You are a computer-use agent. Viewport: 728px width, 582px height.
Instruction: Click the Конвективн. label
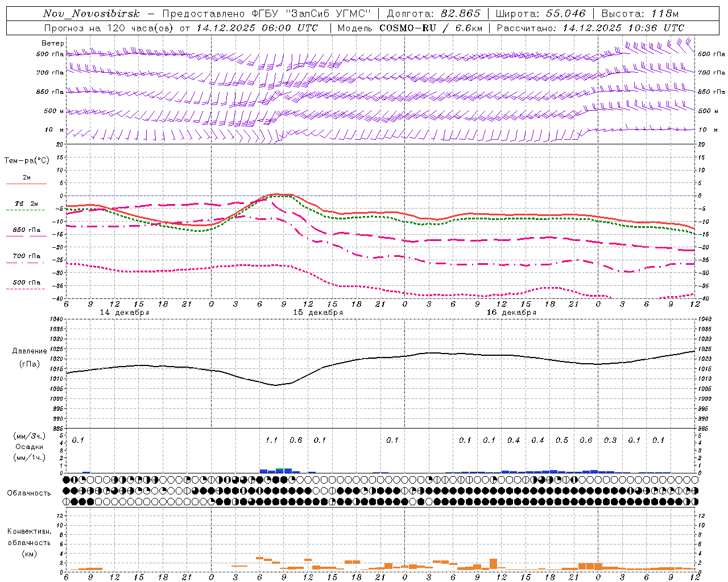pyautogui.click(x=30, y=531)
